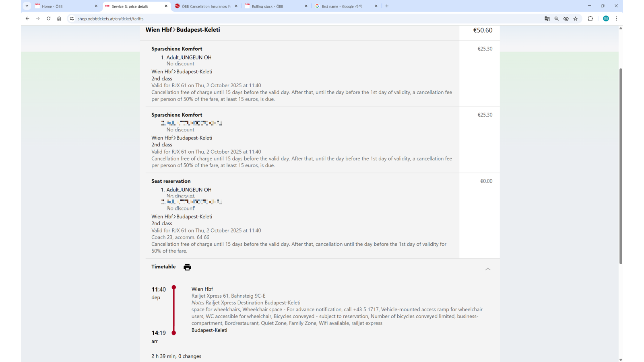Open the extensions puzzle icon

[x=590, y=19]
